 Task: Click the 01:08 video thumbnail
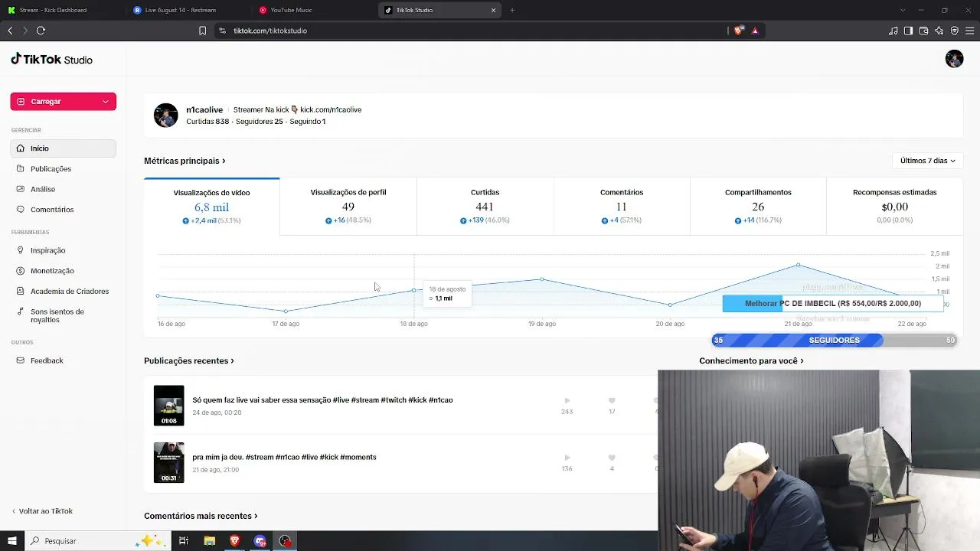coord(168,406)
